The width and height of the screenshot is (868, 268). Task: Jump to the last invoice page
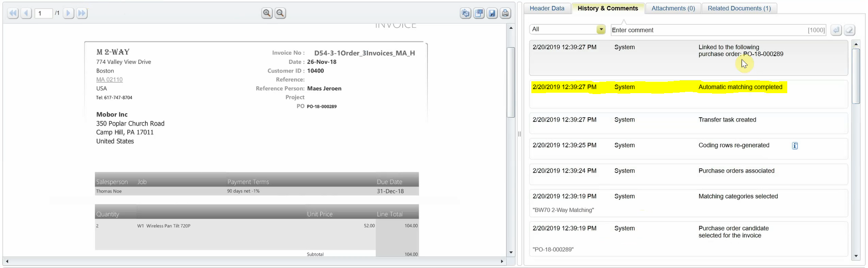82,13
